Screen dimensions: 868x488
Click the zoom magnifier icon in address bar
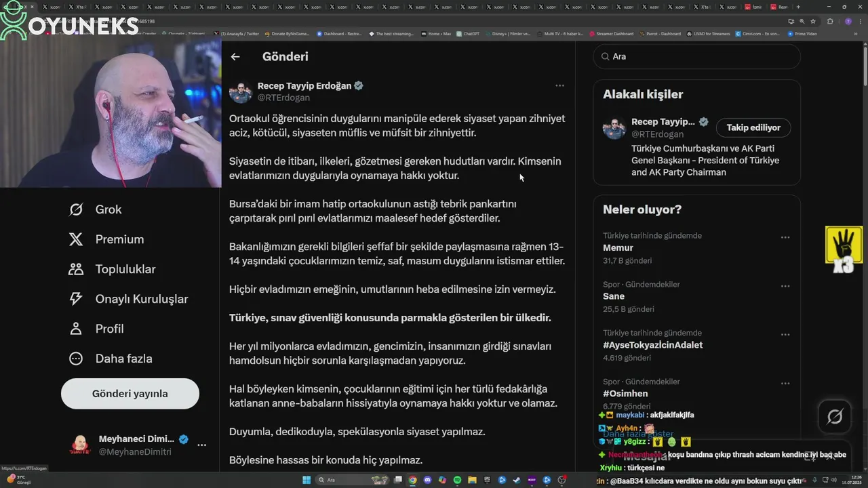[802, 22]
